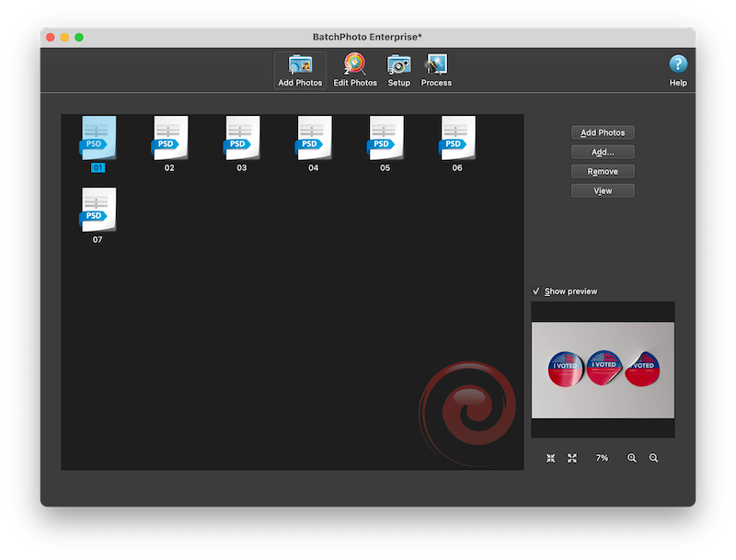Close the BatchPhoto window
This screenshot has height=560, width=736.
click(51, 37)
